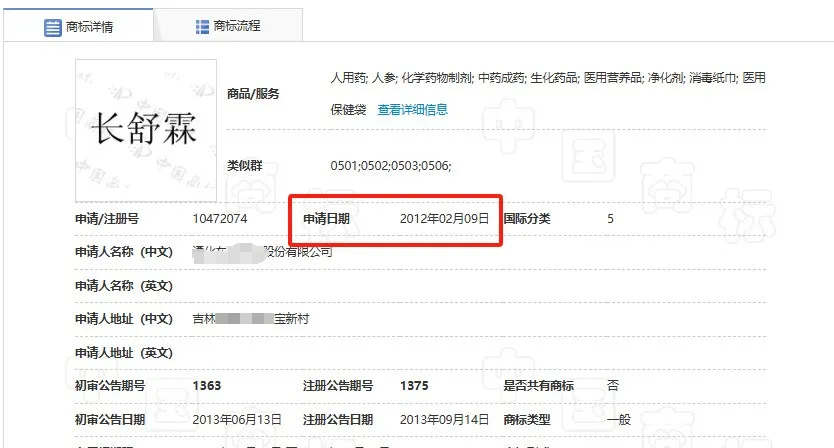Select registration announcement issue 1375
The height and width of the screenshot is (448, 834).
pos(414,386)
